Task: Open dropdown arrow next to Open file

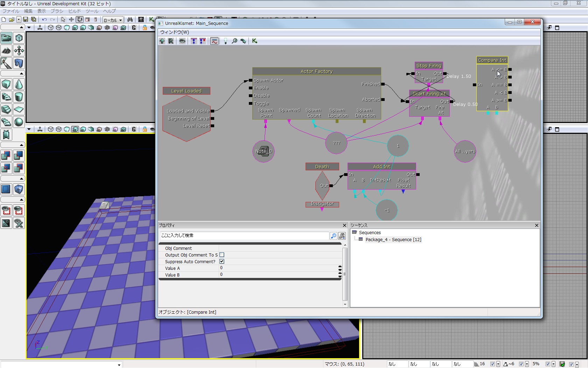Action: click(19, 20)
